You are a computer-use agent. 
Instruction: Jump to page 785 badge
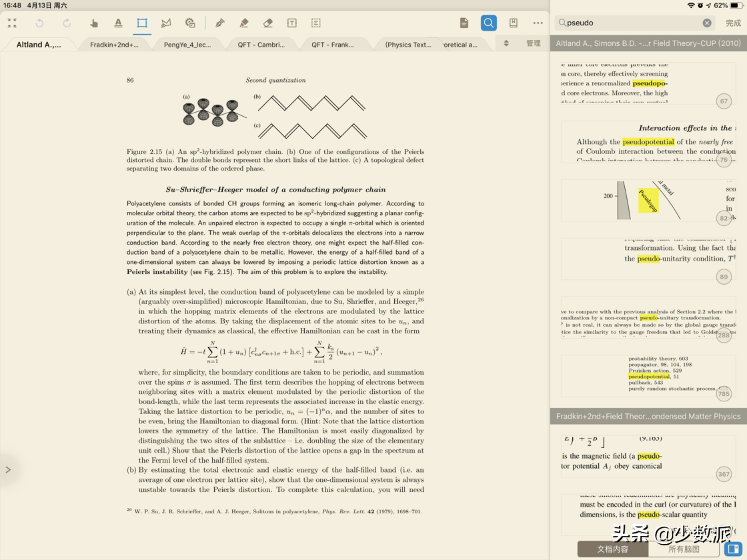724,394
